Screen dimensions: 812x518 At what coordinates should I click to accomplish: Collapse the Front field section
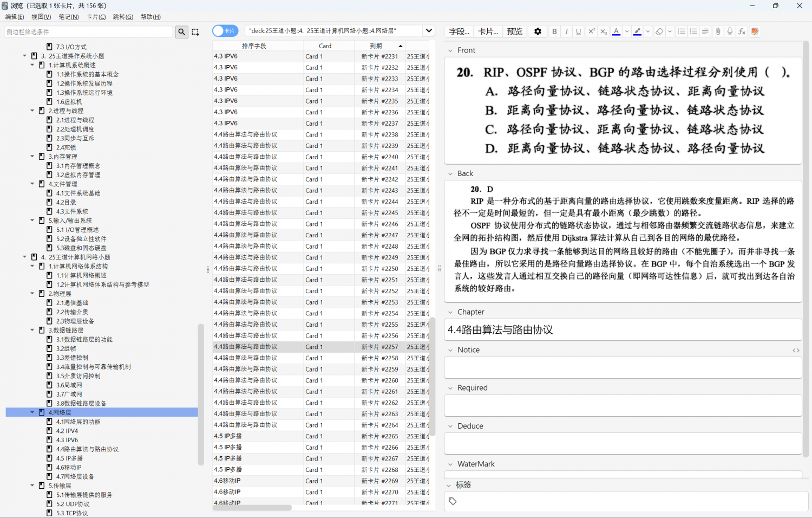tap(450, 50)
